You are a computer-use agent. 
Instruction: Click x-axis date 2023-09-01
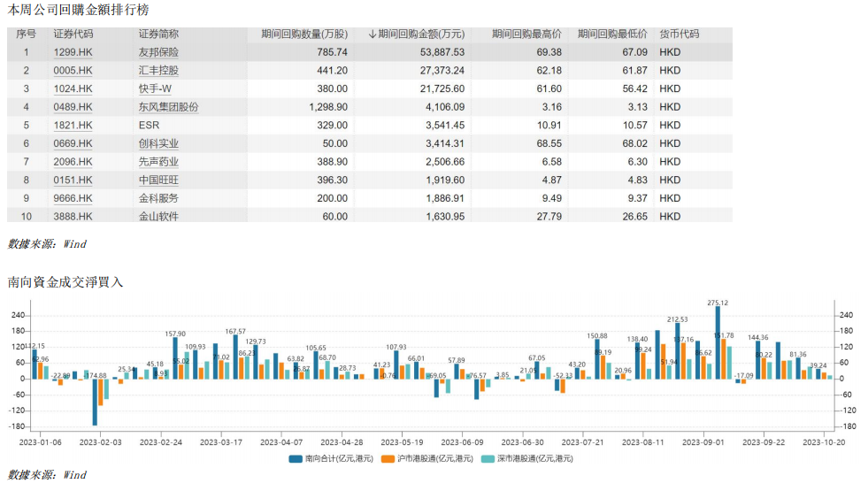(703, 443)
